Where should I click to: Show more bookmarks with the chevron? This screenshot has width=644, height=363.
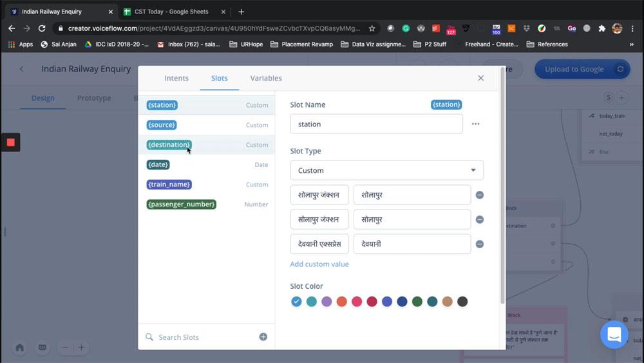coord(632,44)
